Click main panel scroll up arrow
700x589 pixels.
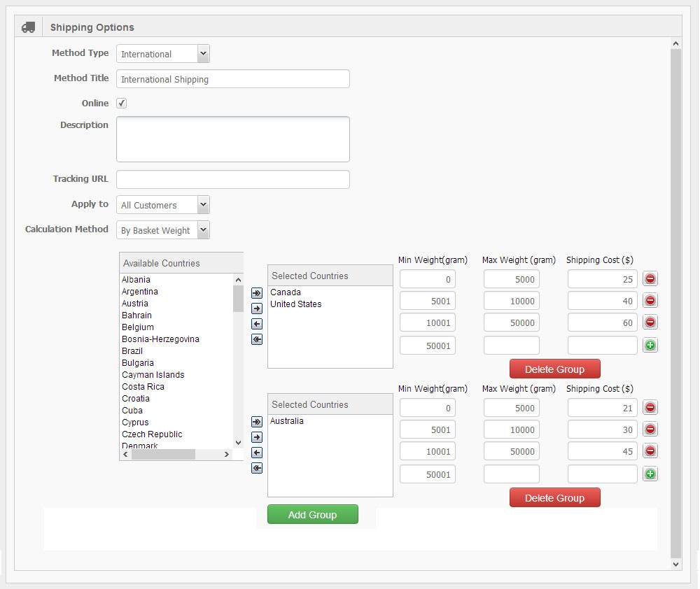pos(676,43)
